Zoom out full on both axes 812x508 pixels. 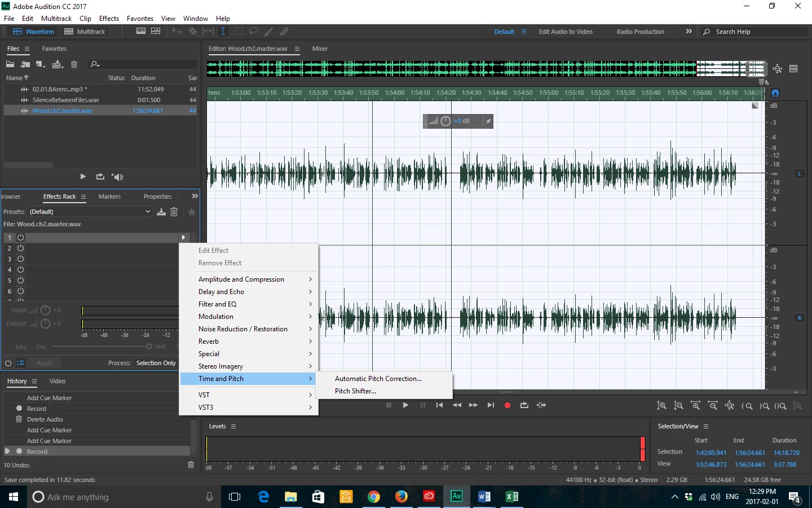(730, 406)
